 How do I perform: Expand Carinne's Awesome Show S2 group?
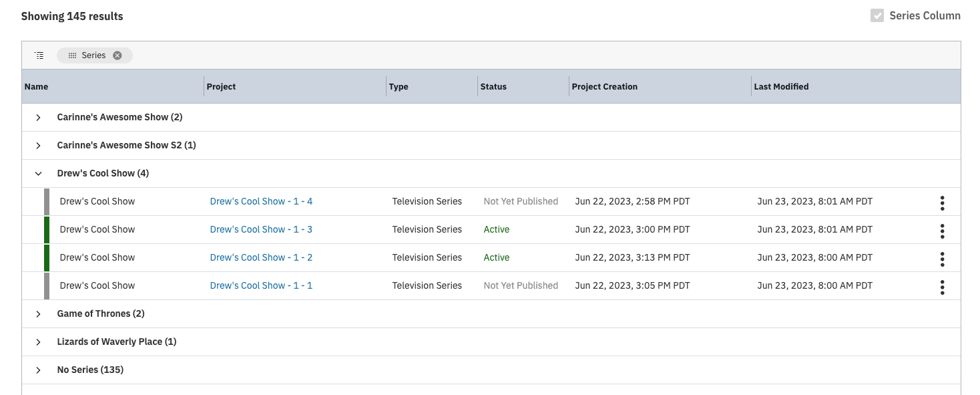coord(38,146)
